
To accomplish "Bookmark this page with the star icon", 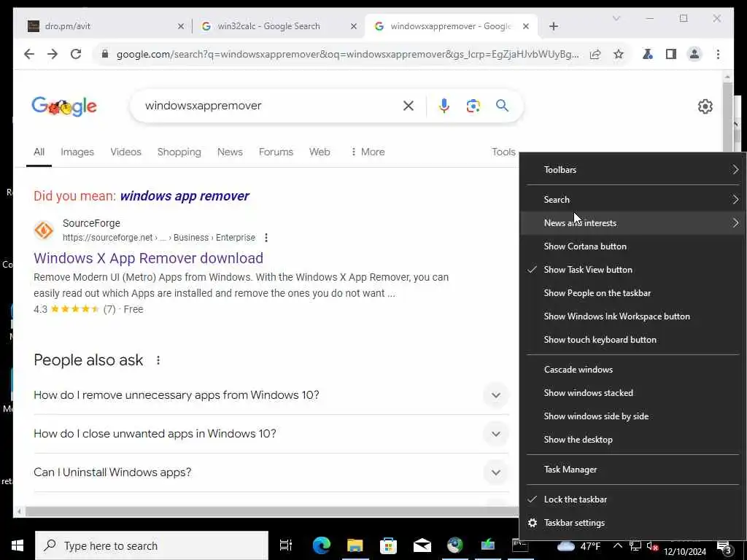I will (619, 54).
